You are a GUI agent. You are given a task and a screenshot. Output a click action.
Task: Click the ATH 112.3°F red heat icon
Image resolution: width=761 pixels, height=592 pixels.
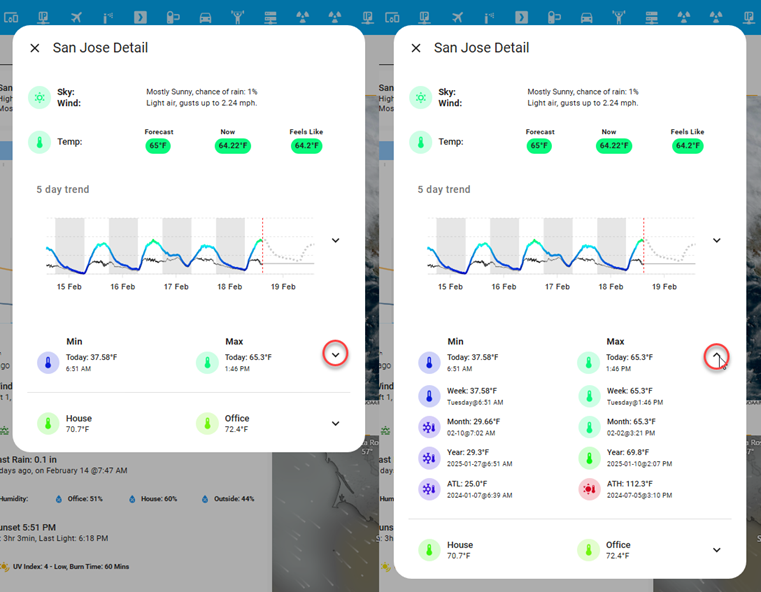[589, 489]
